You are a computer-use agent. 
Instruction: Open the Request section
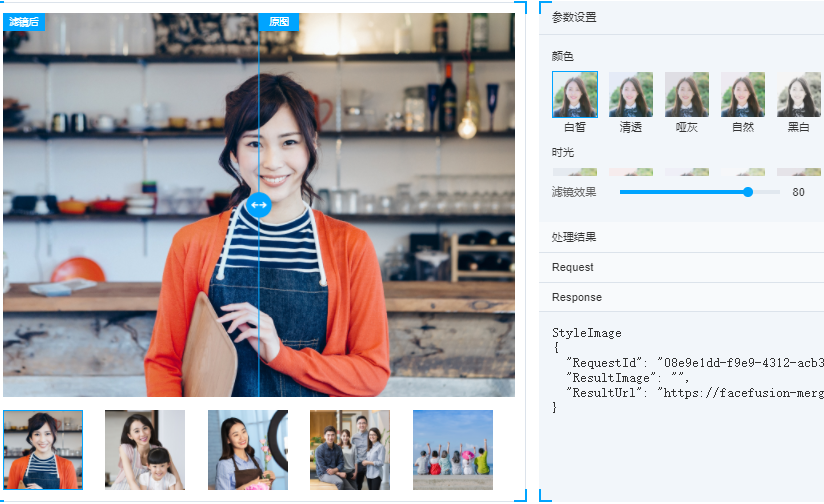point(682,267)
